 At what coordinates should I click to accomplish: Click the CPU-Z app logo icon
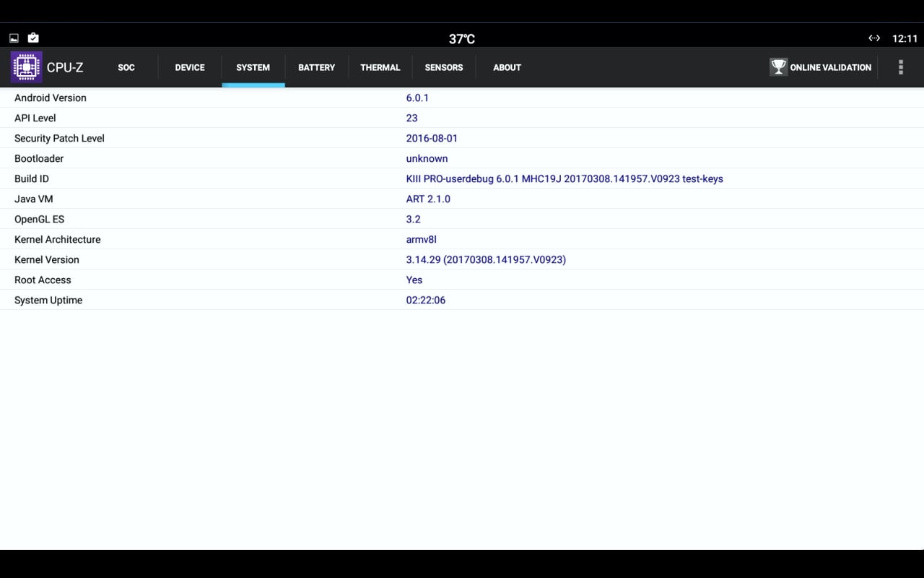click(x=25, y=66)
